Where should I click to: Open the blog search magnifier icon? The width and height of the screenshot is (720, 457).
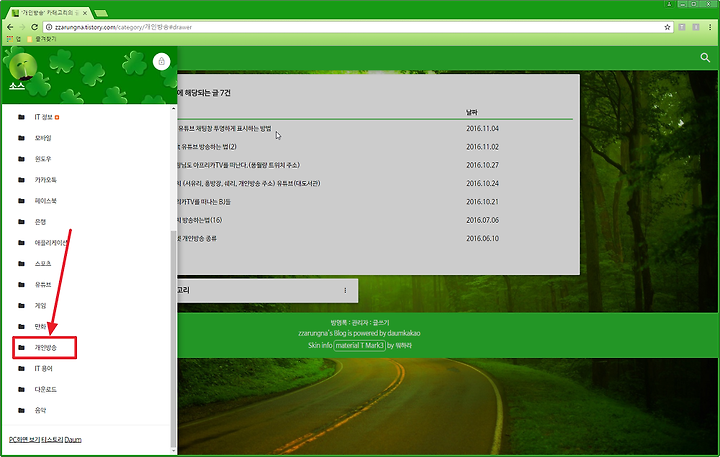pyautogui.click(x=705, y=57)
